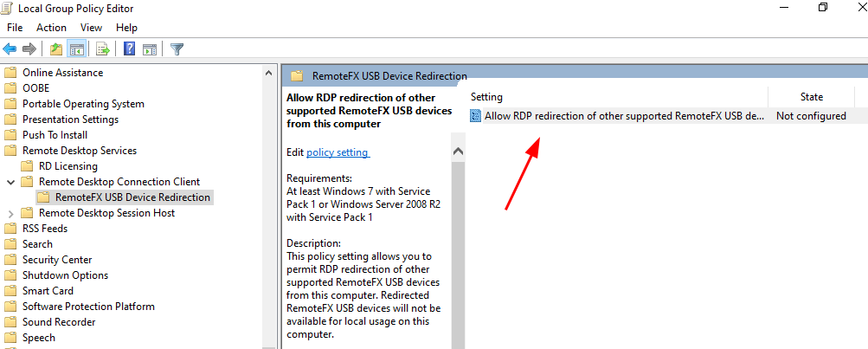
Task: Open the View menu
Action: [91, 28]
